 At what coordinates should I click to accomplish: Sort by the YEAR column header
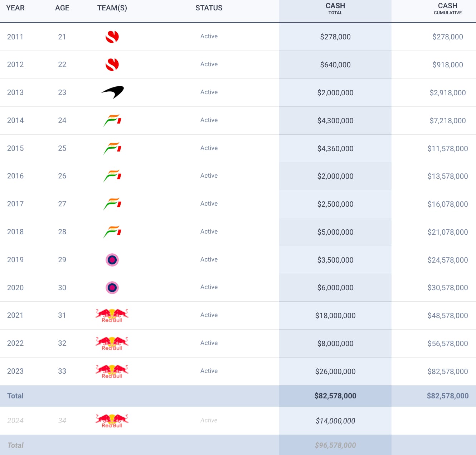point(15,8)
